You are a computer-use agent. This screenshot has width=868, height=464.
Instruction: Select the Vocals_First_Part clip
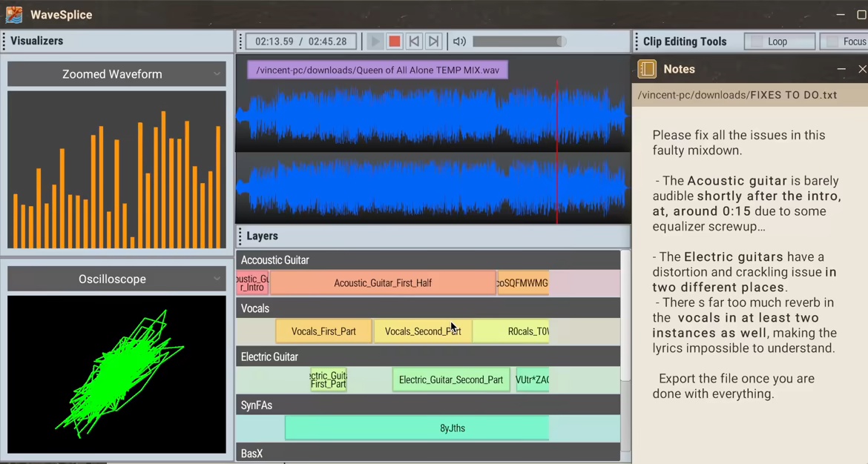(323, 331)
